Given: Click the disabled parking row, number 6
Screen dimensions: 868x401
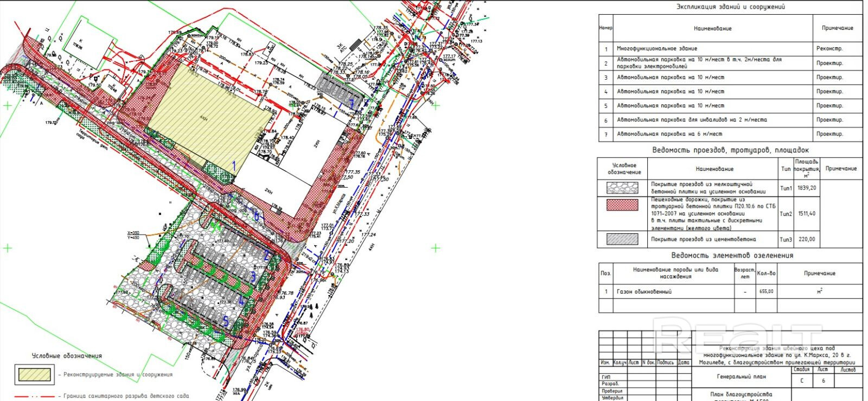Looking at the screenshot, I should tap(713, 120).
